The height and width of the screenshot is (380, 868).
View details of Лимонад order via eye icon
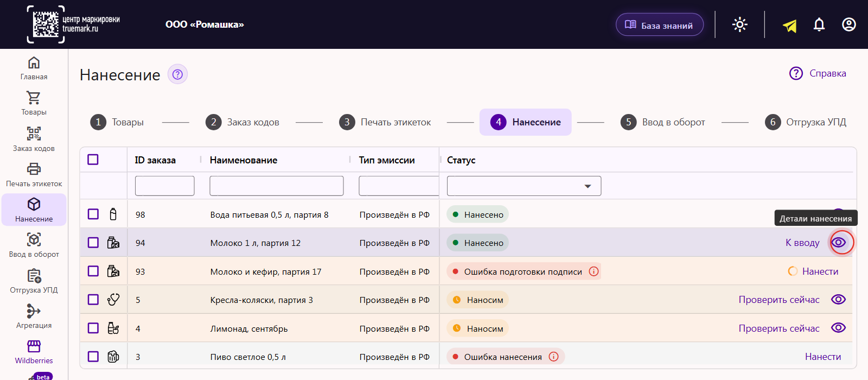click(839, 328)
